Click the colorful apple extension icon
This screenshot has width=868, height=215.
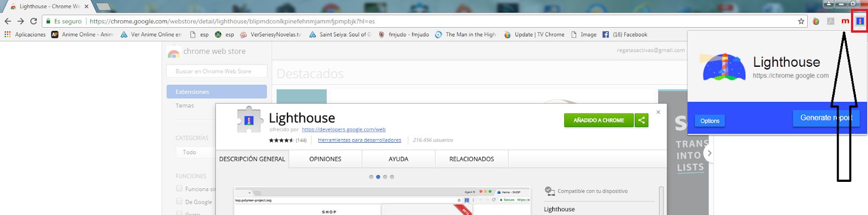[x=816, y=21]
